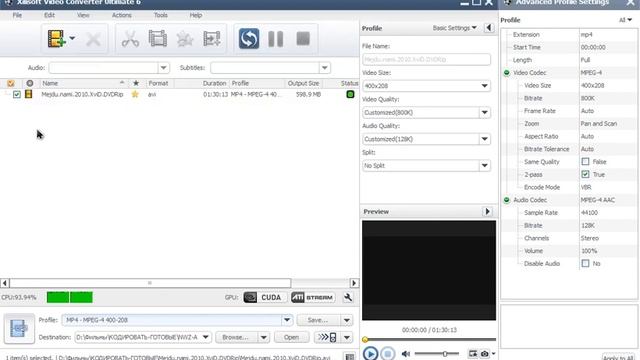This screenshot has width=640, height=360.
Task: Click the star icon in Mejdu.nami row
Action: [135, 94]
